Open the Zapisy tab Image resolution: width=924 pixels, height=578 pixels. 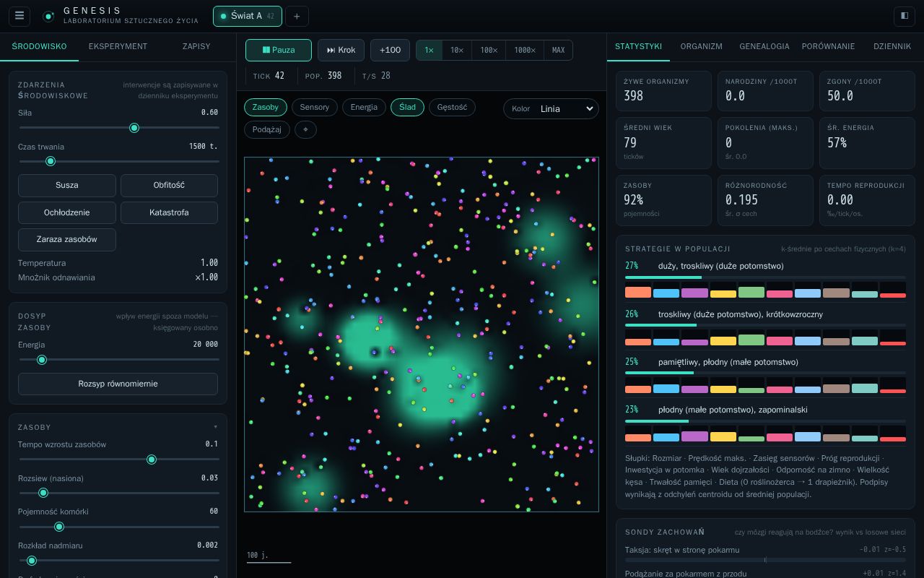pyautogui.click(x=196, y=46)
